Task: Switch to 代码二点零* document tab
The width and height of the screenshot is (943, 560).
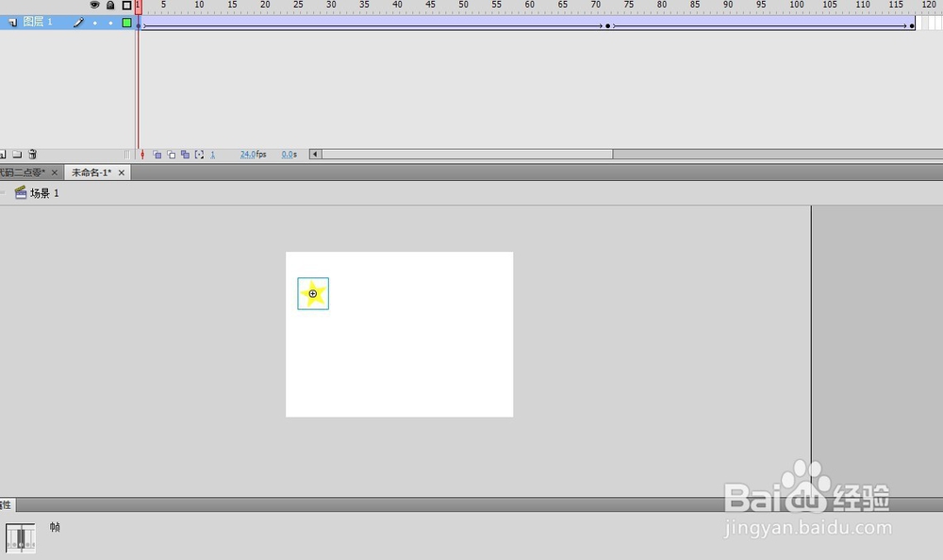Action: 23,173
